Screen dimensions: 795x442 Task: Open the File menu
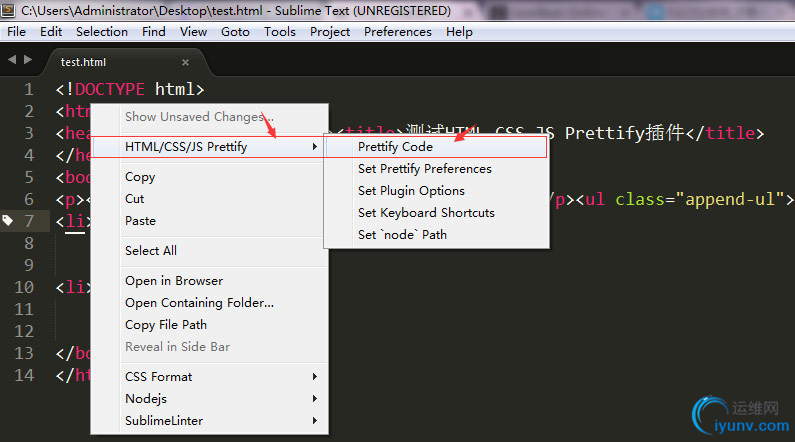(16, 32)
